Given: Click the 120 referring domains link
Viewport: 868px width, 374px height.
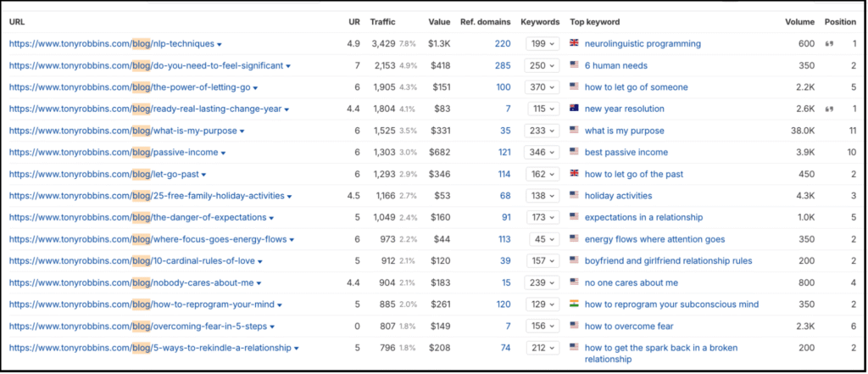Looking at the screenshot, I should coord(504,304).
